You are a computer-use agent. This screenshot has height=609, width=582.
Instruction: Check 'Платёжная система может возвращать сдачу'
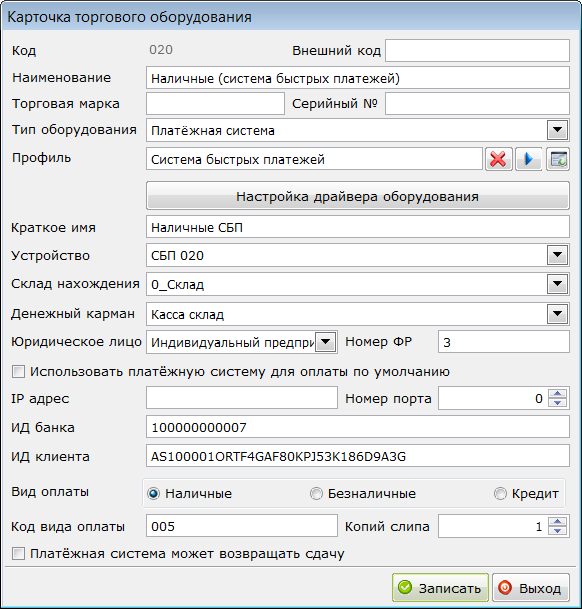click(18, 553)
